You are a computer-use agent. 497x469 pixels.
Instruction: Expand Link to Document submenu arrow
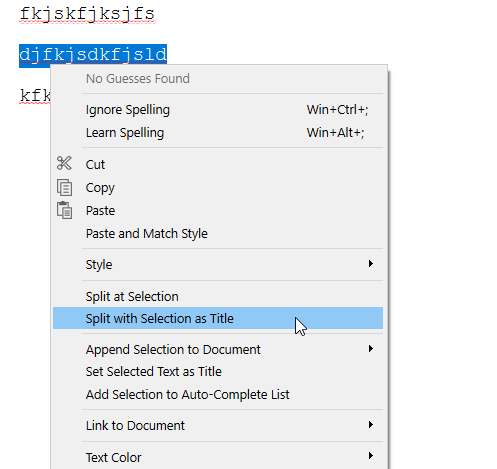371,425
